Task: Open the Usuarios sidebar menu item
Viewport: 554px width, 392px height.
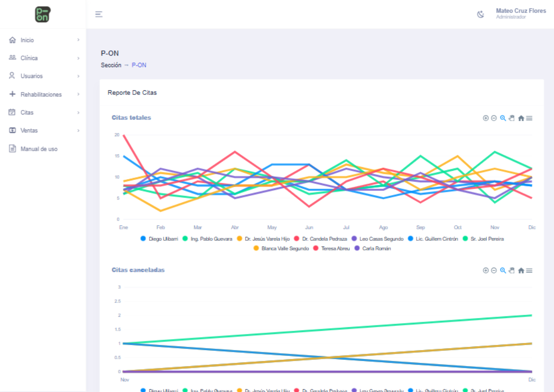Action: tap(32, 76)
